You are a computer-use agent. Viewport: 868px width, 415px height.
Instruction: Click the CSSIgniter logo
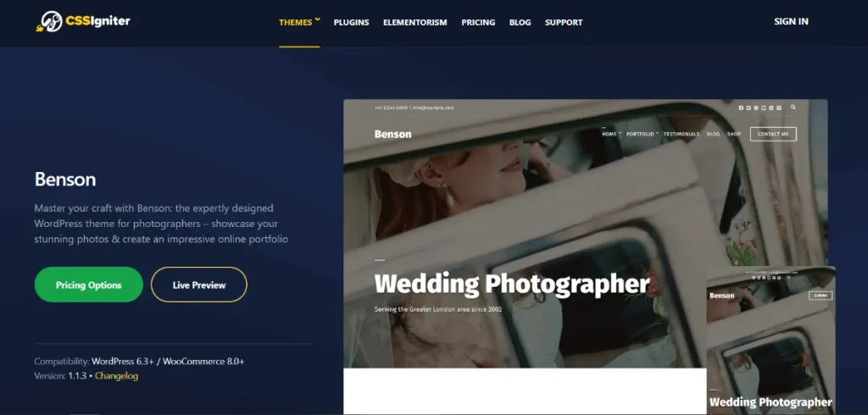(x=84, y=21)
